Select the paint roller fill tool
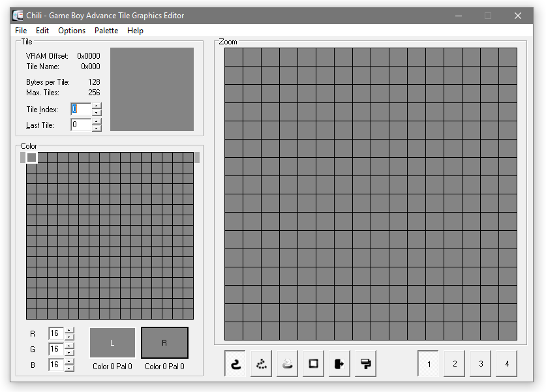Image resolution: width=546 pixels, height=392 pixels. click(x=366, y=363)
